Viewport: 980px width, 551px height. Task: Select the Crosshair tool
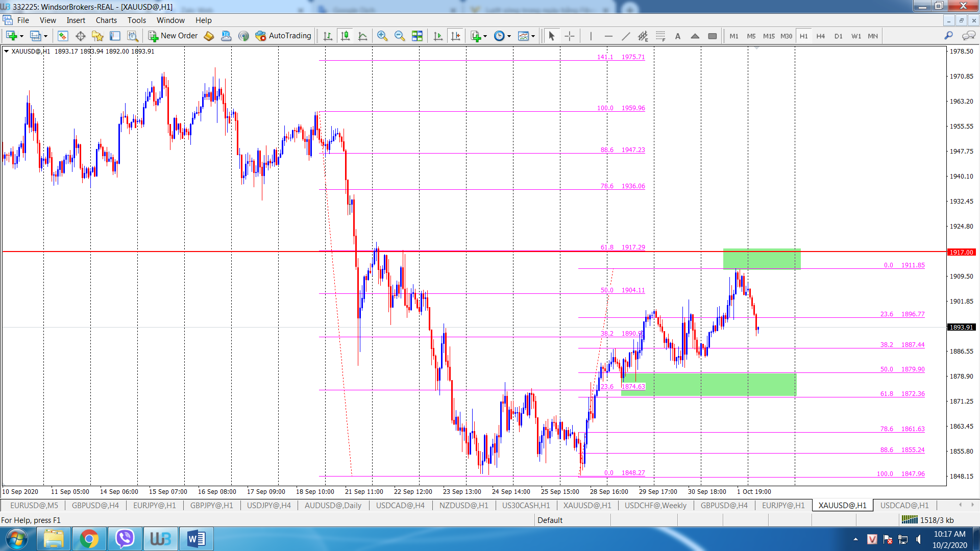pos(569,36)
